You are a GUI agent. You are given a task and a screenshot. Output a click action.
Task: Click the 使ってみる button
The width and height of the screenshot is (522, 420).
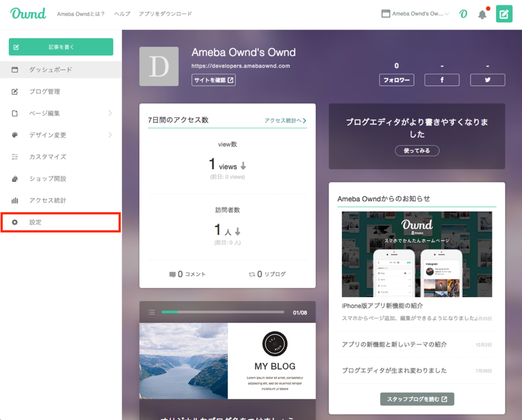[x=417, y=151]
